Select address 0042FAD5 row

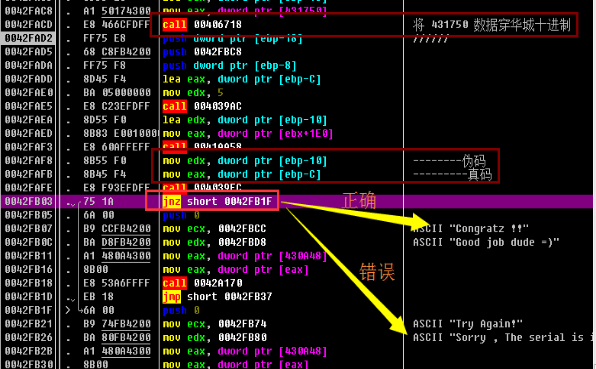(x=29, y=52)
